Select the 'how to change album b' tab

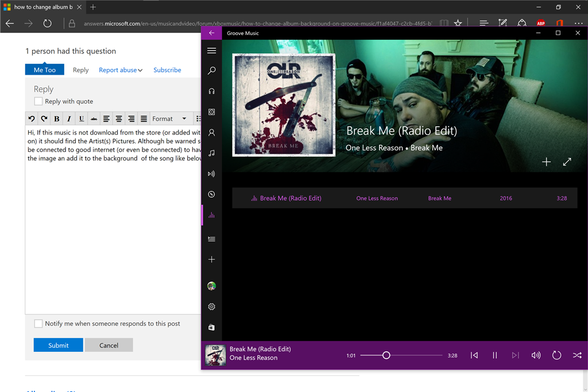(43, 7)
